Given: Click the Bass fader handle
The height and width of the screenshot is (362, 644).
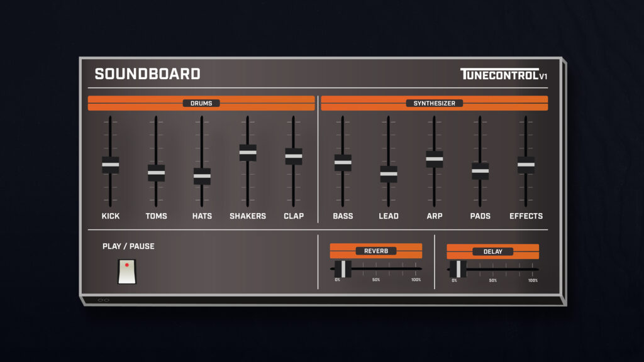Looking at the screenshot, I should [x=343, y=163].
